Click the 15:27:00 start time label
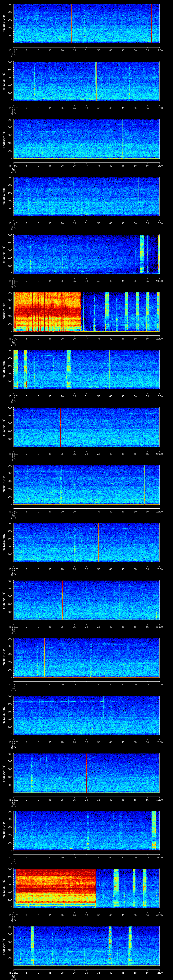Viewport: 173px width, 980px height. (x=14, y=684)
